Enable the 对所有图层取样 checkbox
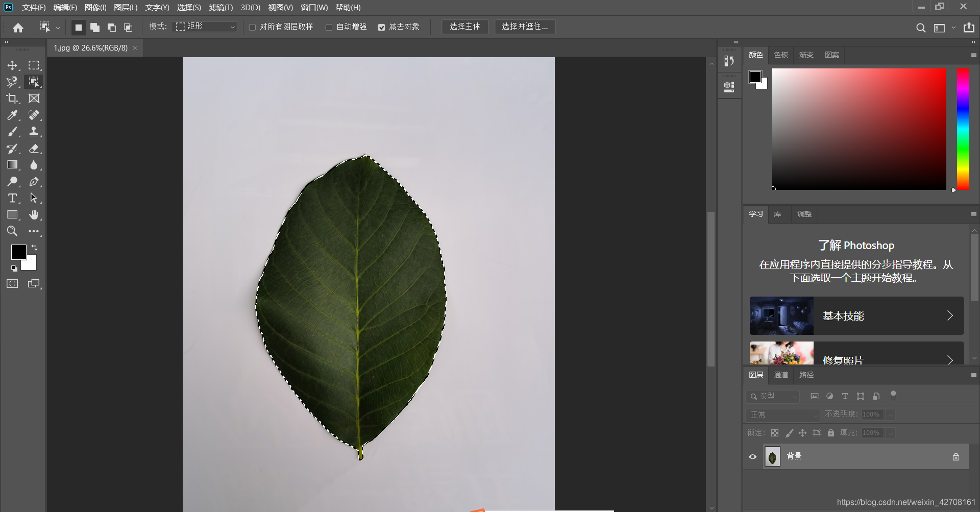Image resolution: width=980 pixels, height=512 pixels. 252,27
